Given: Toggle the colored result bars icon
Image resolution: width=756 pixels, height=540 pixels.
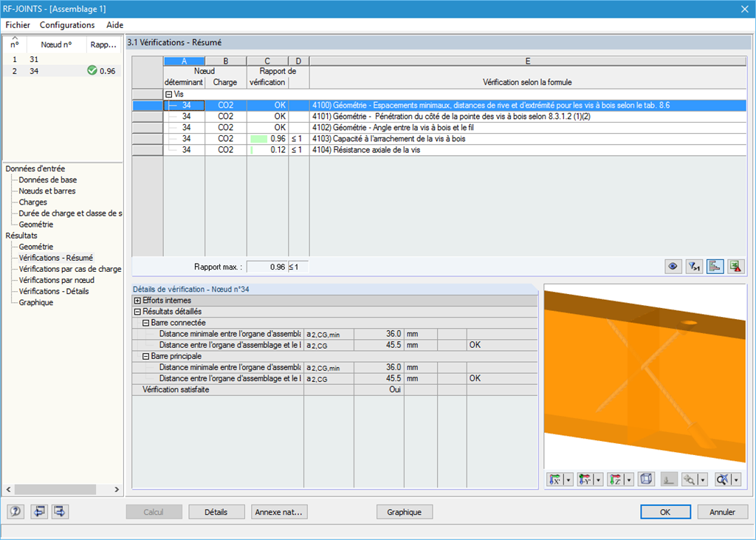Looking at the screenshot, I should point(715,267).
